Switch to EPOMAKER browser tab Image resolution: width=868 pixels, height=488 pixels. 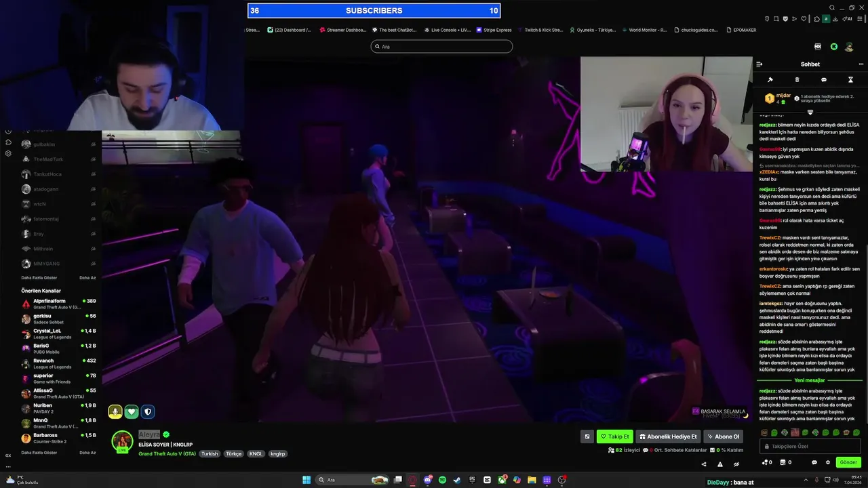741,30
